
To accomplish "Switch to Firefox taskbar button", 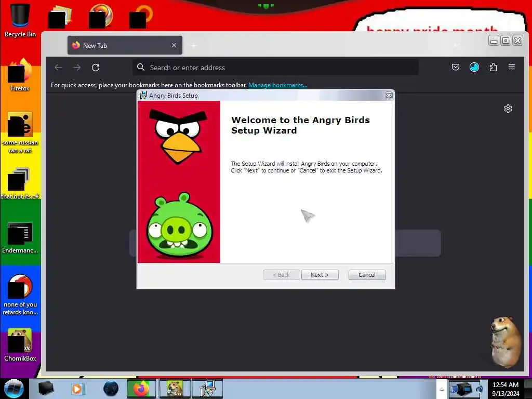I will [142, 389].
